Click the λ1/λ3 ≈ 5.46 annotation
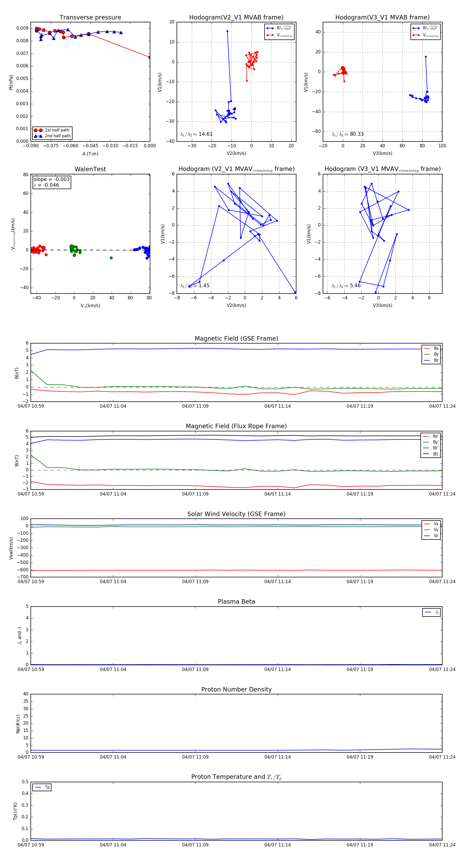The height and width of the screenshot is (868, 473). coord(346,286)
